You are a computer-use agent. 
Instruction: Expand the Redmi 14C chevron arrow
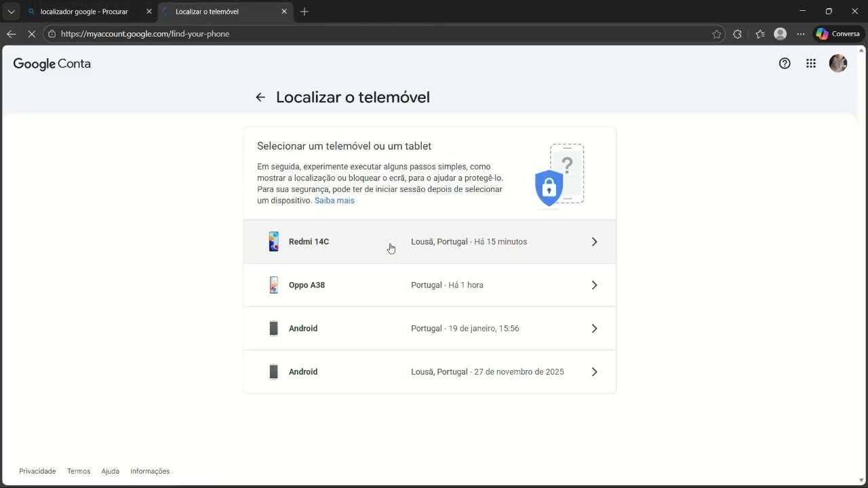click(594, 242)
